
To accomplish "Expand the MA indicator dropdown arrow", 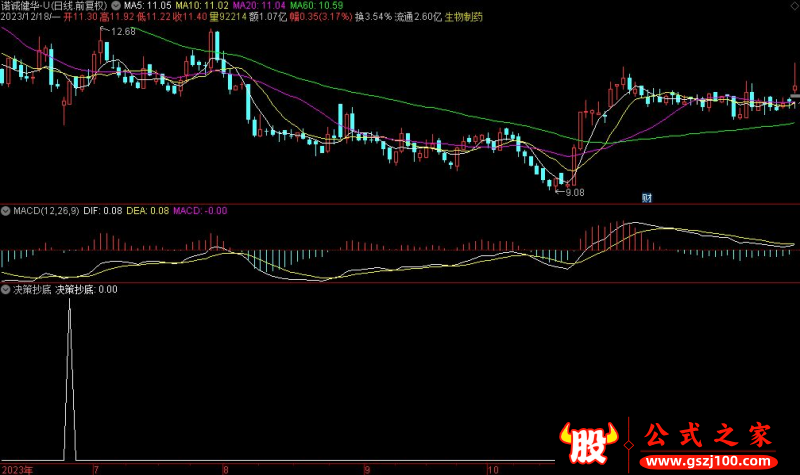I will point(116,6).
